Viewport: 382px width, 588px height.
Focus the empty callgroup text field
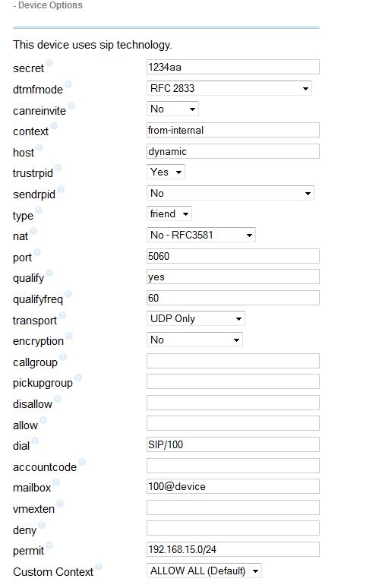click(233, 361)
